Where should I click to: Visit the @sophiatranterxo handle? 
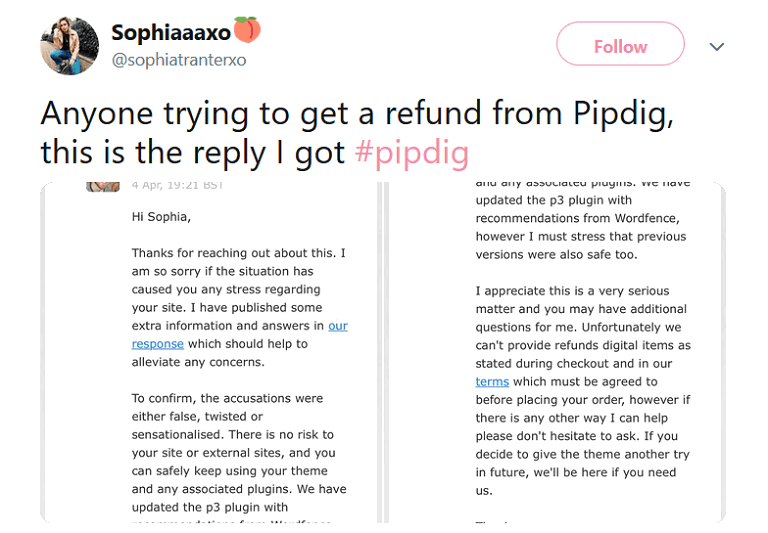click(179, 60)
